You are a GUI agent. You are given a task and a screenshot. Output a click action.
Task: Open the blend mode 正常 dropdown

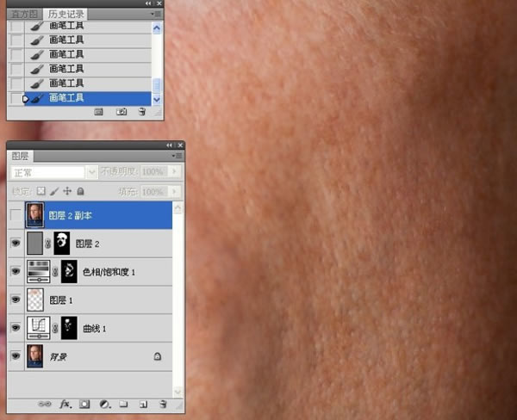[x=54, y=172]
